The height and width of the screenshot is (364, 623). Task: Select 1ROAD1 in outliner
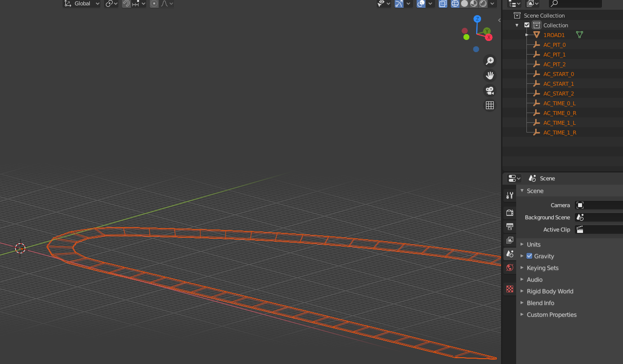tap(554, 35)
